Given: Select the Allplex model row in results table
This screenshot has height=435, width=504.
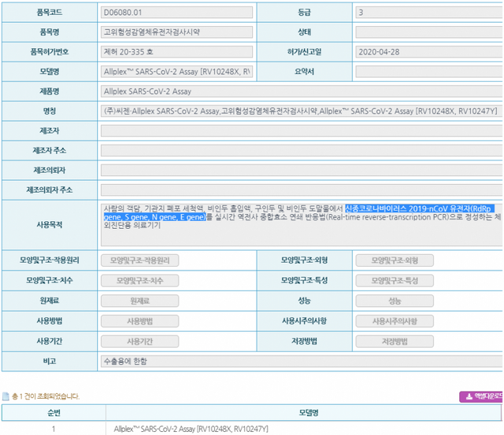Looking at the screenshot, I should click(x=304, y=429).
